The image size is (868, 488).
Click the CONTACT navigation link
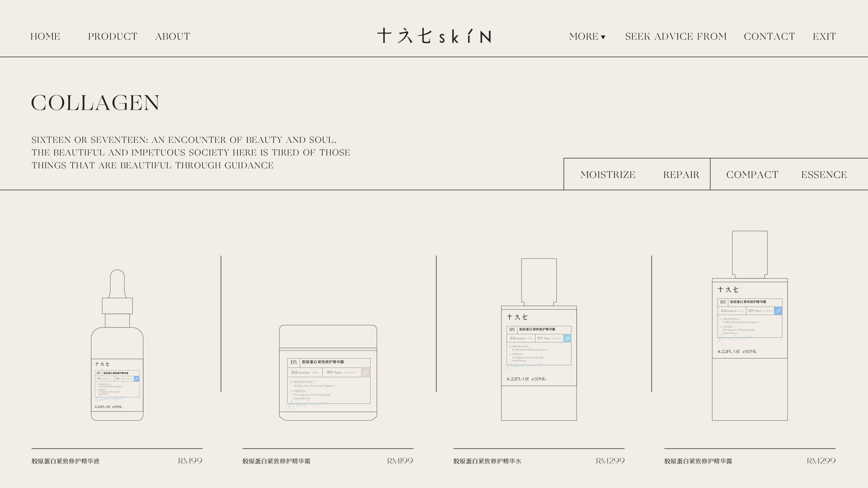[770, 37]
